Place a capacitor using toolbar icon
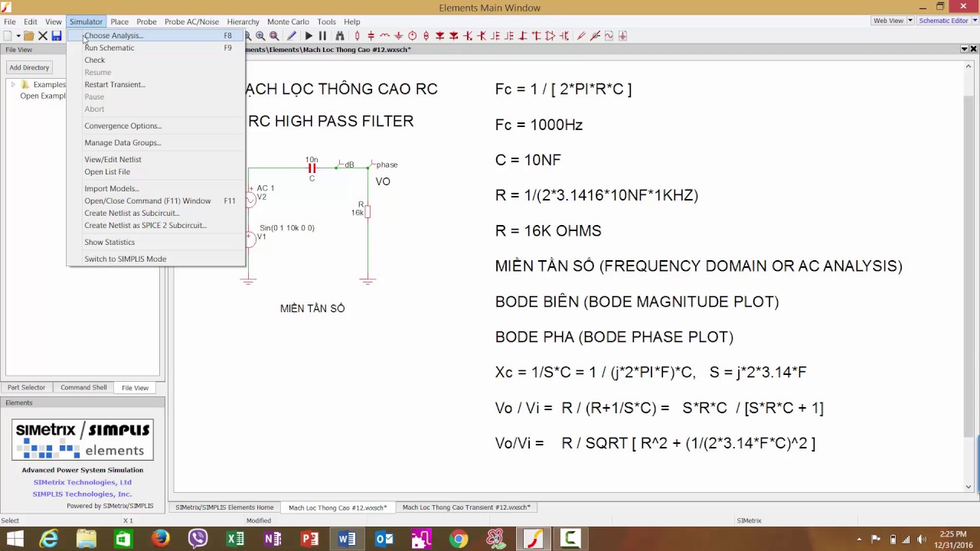Screen dimensions: 980x551 (371, 36)
